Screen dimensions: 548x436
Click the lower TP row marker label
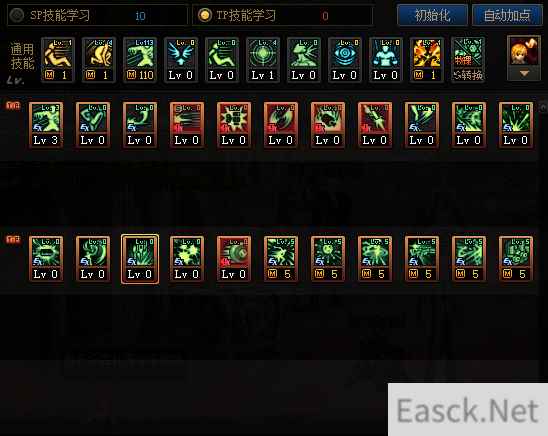tap(13, 239)
